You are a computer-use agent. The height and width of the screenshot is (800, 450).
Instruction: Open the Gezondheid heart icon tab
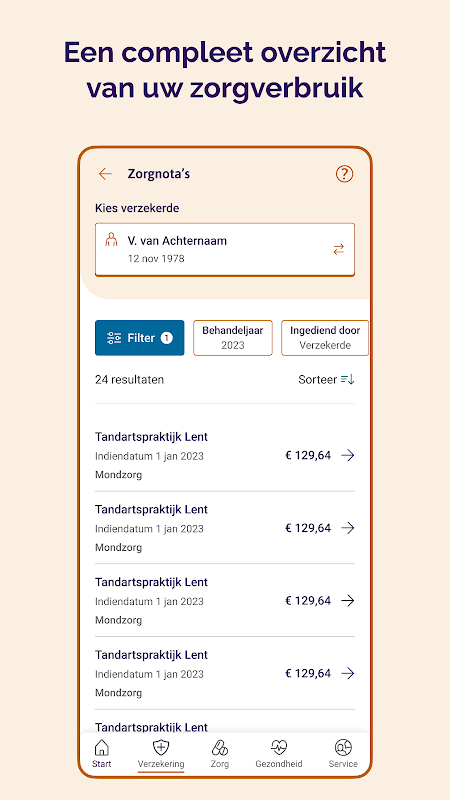(x=279, y=748)
